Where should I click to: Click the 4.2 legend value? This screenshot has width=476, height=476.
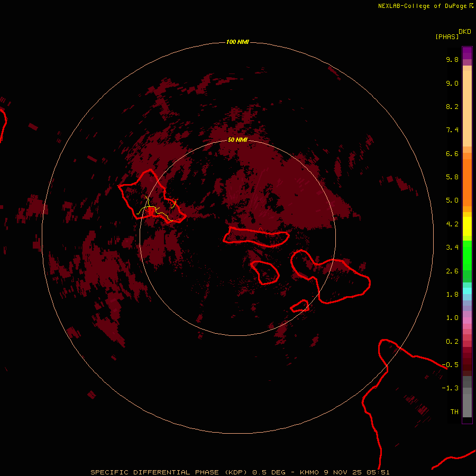(x=452, y=224)
